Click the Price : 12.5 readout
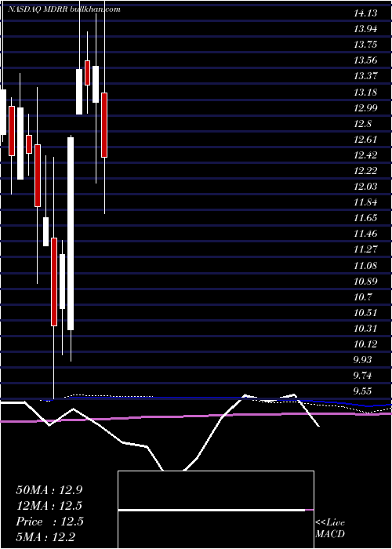 [x=49, y=522]
